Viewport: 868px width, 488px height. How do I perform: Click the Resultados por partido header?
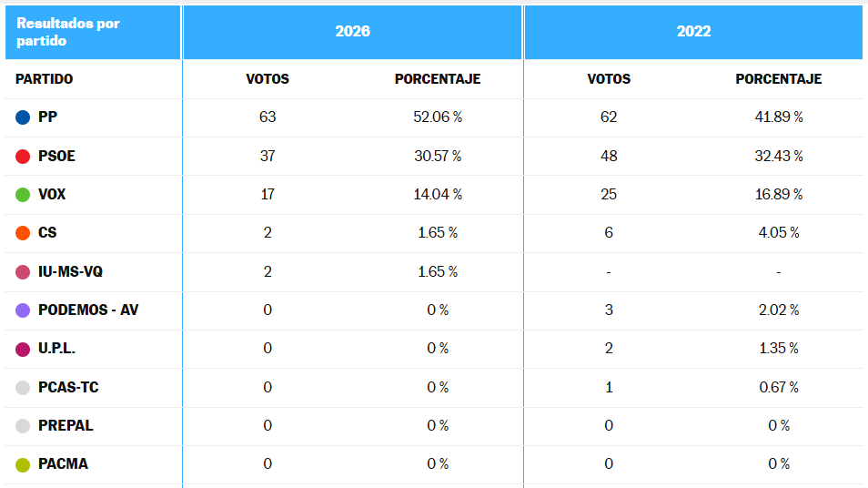pos(68,32)
